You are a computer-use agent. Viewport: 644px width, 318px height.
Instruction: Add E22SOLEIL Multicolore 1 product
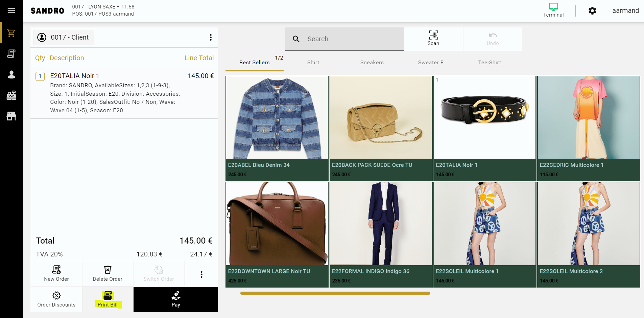point(484,235)
